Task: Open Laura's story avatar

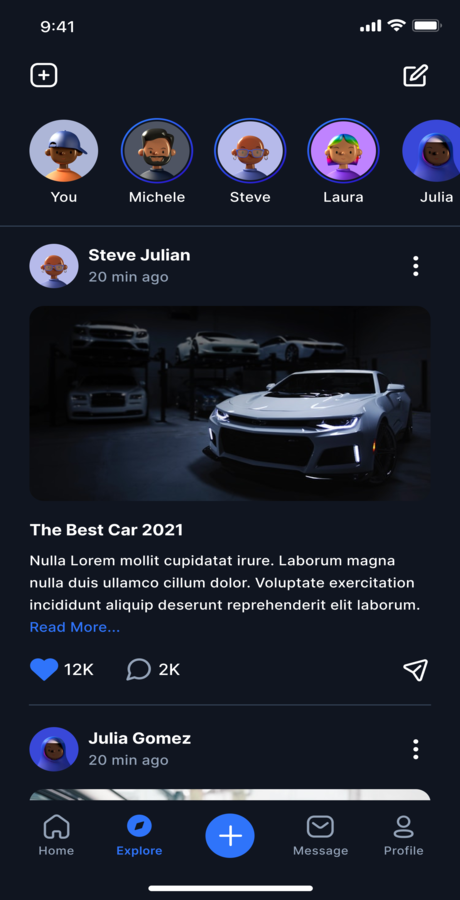Action: [x=343, y=152]
